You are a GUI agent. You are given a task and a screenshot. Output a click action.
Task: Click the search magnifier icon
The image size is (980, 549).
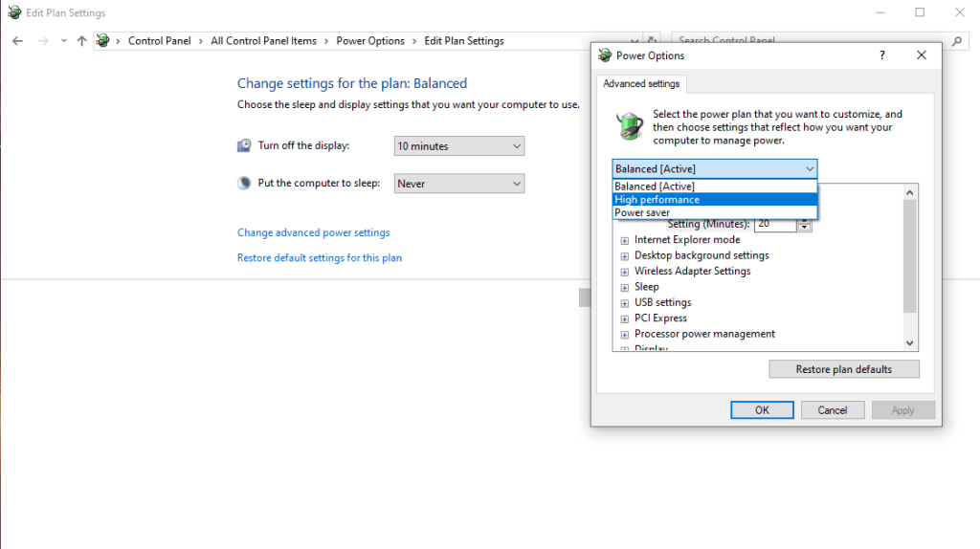point(957,41)
